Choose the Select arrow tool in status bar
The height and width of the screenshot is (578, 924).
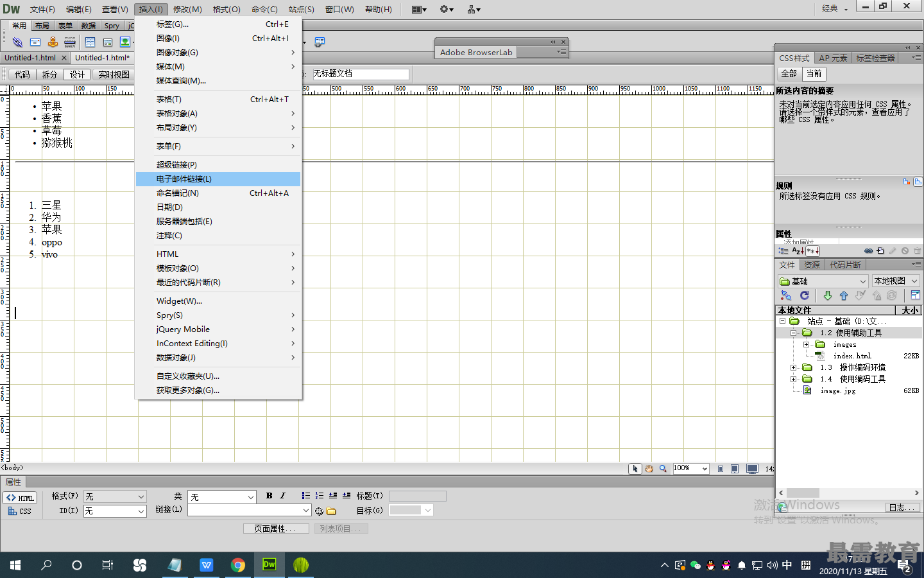point(635,469)
